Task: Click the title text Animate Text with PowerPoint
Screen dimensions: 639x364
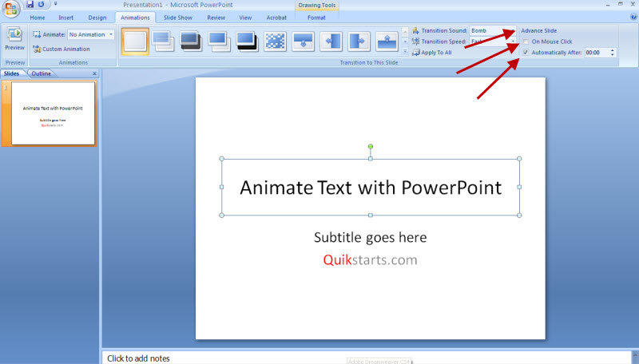Action: click(x=371, y=188)
